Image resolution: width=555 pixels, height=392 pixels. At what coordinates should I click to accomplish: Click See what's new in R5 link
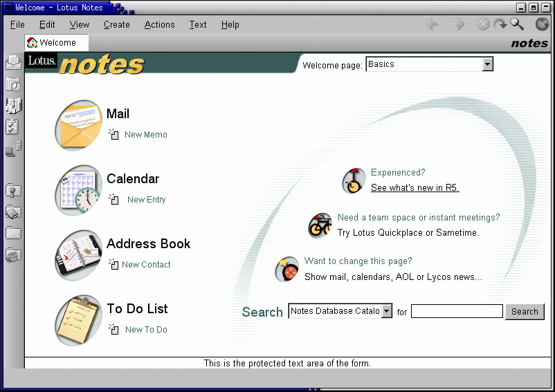(415, 188)
